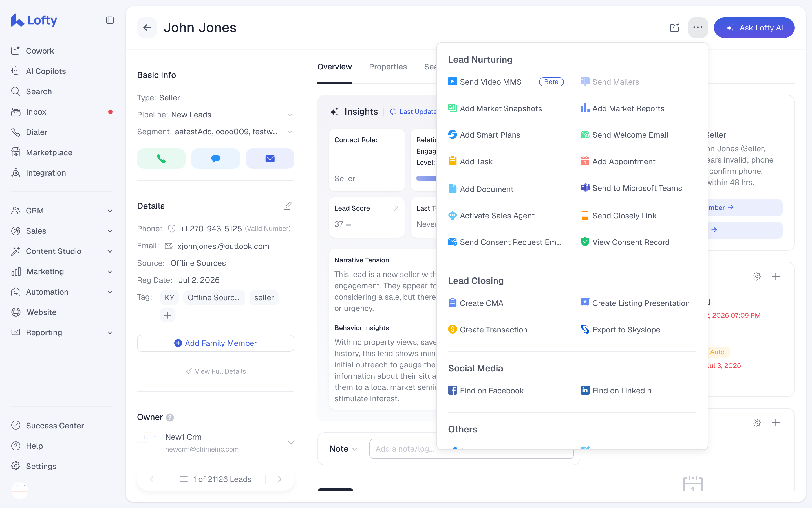Screen dimensions: 812x508
Task: Open the leads list icon in pager
Action: 184,479
